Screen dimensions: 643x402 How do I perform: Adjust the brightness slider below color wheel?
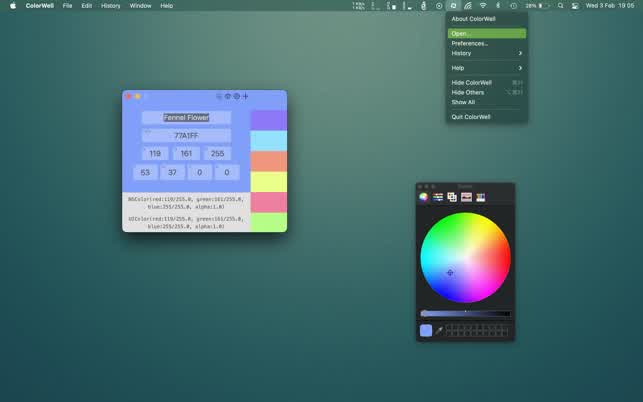[x=466, y=313]
